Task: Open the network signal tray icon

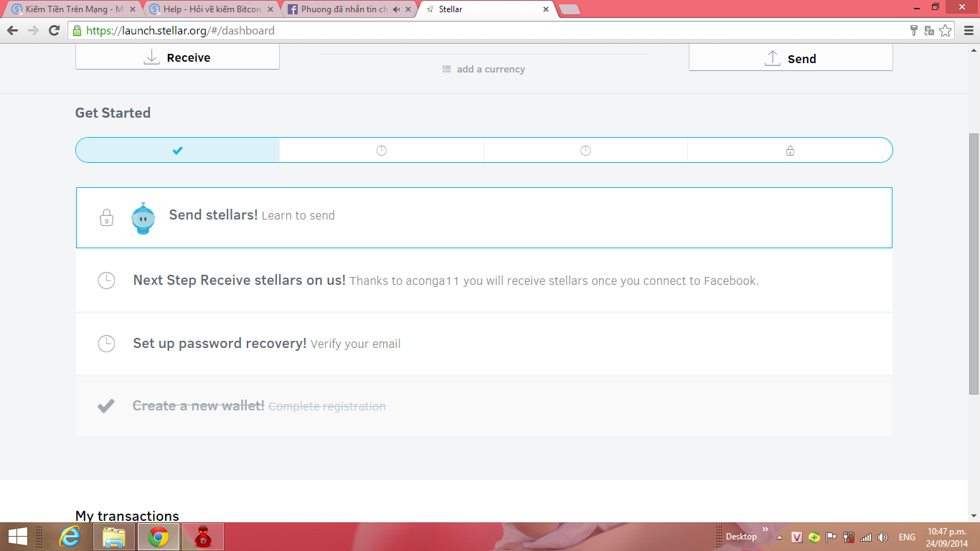Action: [x=866, y=537]
